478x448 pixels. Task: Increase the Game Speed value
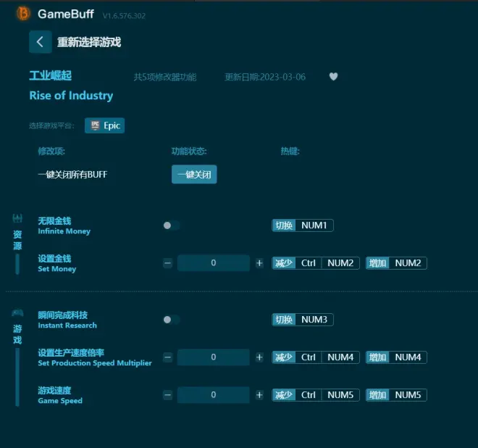(x=259, y=395)
